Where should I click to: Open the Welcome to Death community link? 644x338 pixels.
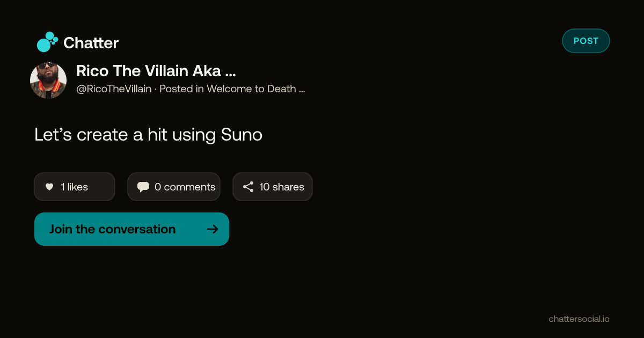tap(251, 89)
